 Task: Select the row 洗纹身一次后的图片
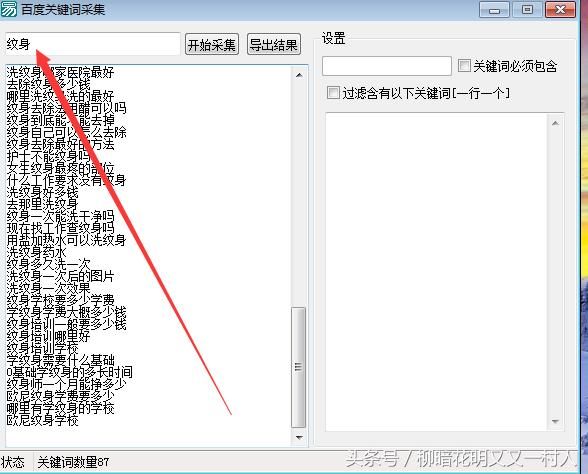60,276
